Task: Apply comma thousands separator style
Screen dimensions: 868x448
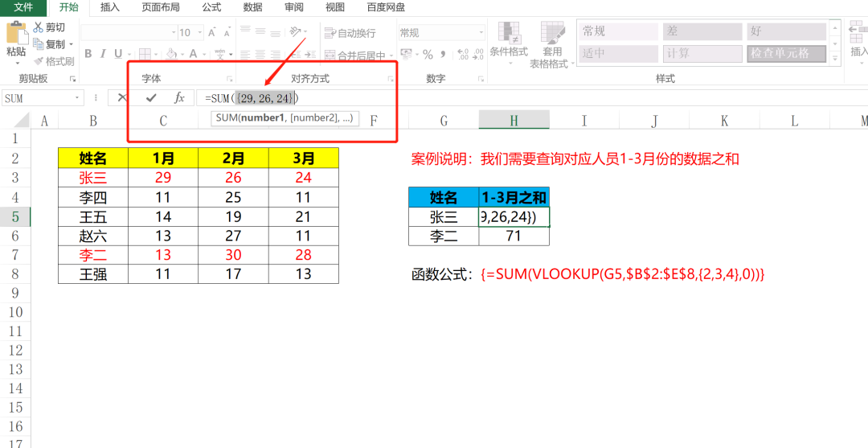Action: click(443, 54)
